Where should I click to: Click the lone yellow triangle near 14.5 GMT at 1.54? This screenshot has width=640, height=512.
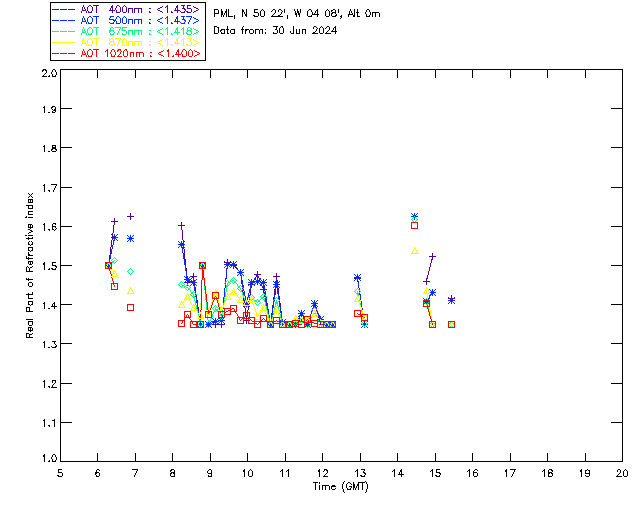coord(415,251)
